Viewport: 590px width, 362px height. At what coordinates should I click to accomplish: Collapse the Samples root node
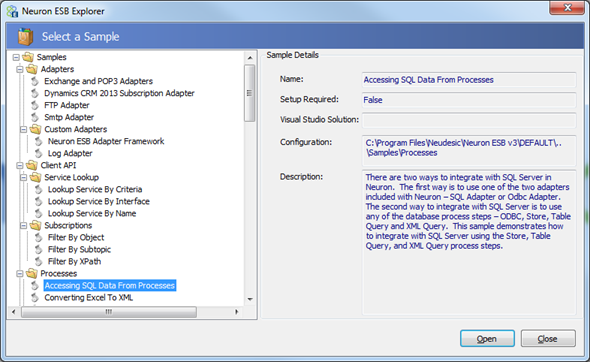point(16,58)
